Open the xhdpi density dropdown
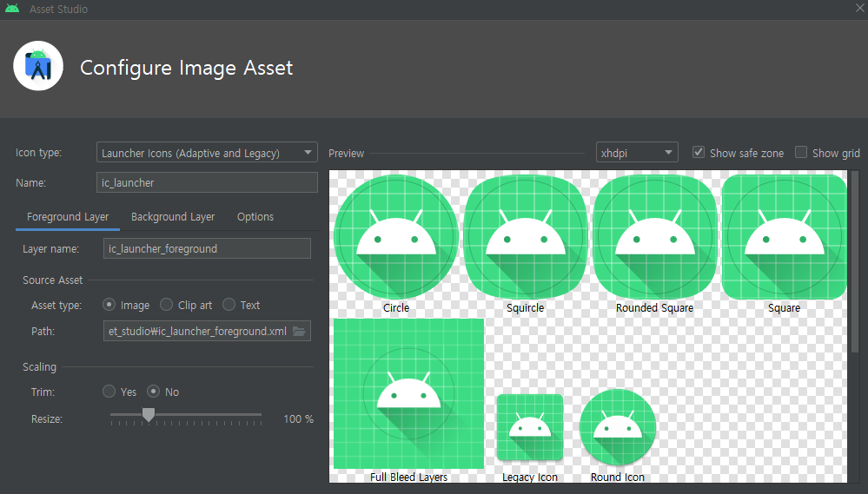868x494 pixels. (637, 153)
